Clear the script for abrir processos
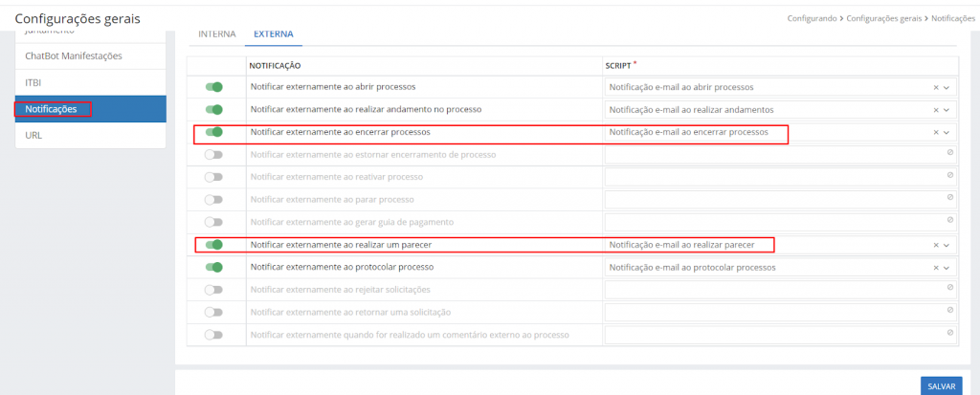 (x=936, y=87)
